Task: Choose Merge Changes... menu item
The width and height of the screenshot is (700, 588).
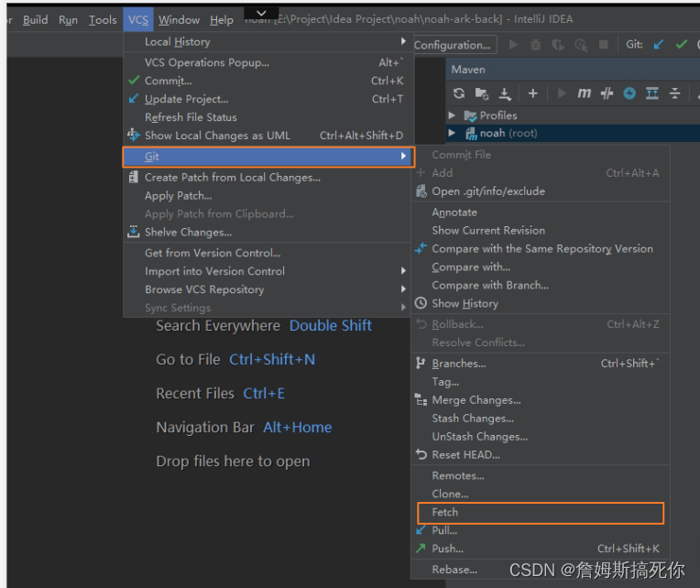Action: click(541, 400)
